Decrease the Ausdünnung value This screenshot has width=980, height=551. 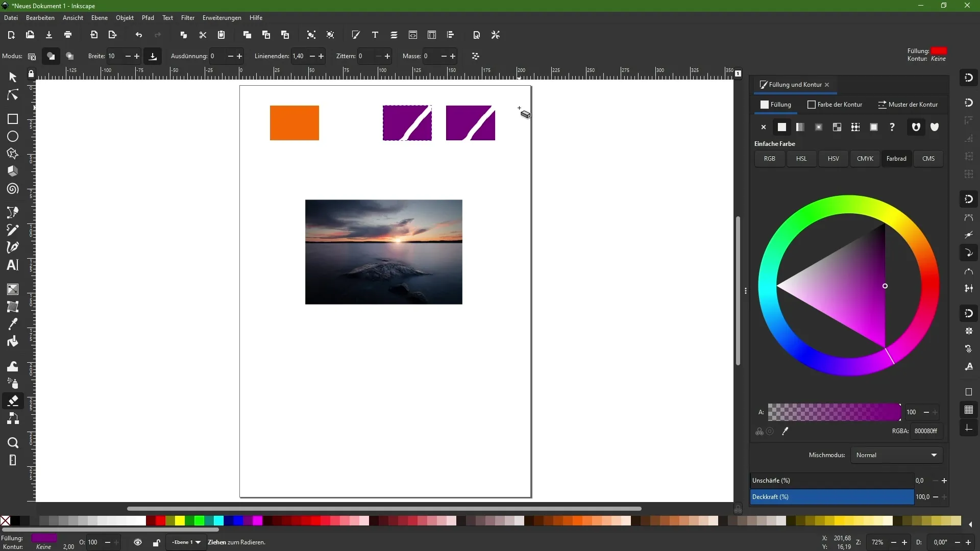(230, 56)
